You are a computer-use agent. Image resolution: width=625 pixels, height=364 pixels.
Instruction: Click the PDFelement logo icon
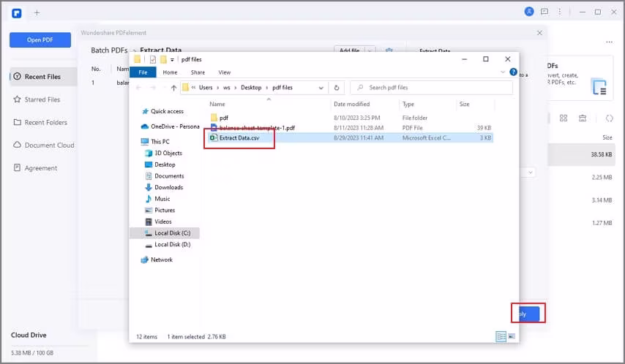click(x=16, y=13)
